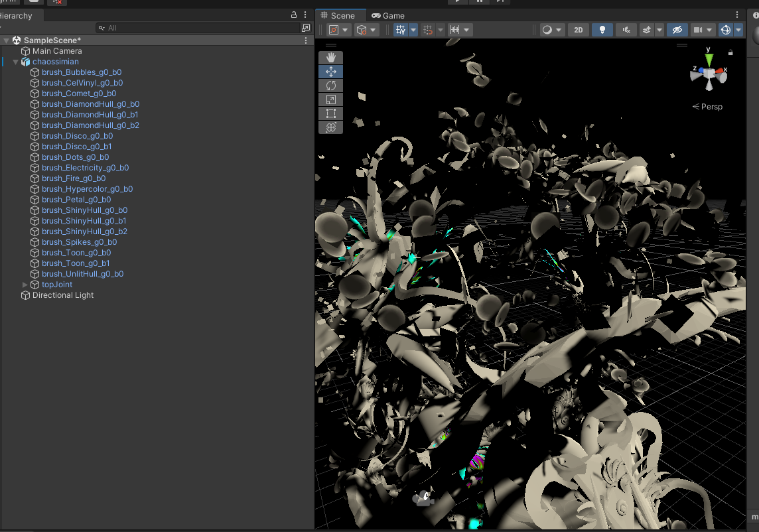Toggle scene visibility with the eye icon

point(677,29)
